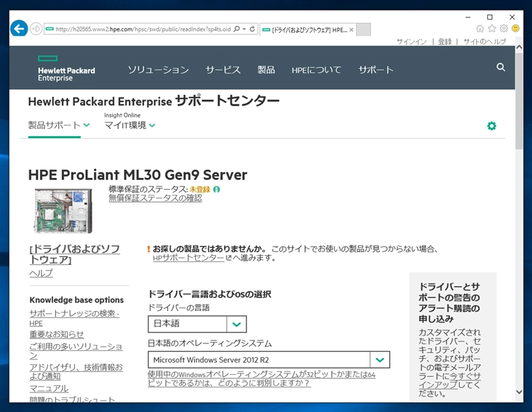Viewport: 532px width, 412px height.
Task: Click サイトのヘルプ link
Action: (x=485, y=42)
